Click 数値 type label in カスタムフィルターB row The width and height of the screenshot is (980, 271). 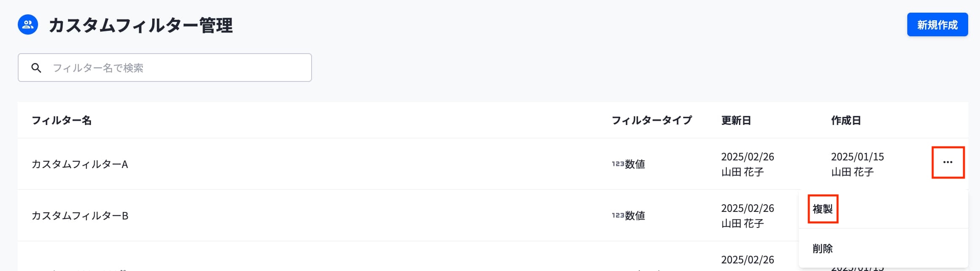[x=635, y=216]
